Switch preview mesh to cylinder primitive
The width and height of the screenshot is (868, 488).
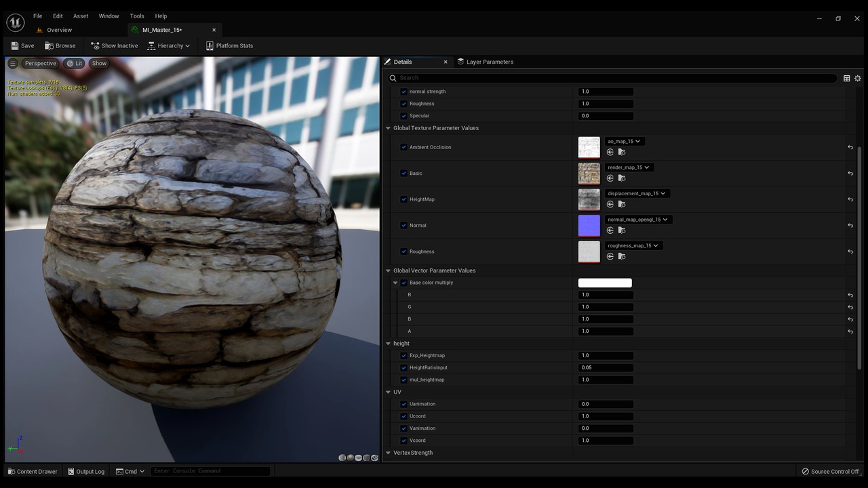(342, 457)
